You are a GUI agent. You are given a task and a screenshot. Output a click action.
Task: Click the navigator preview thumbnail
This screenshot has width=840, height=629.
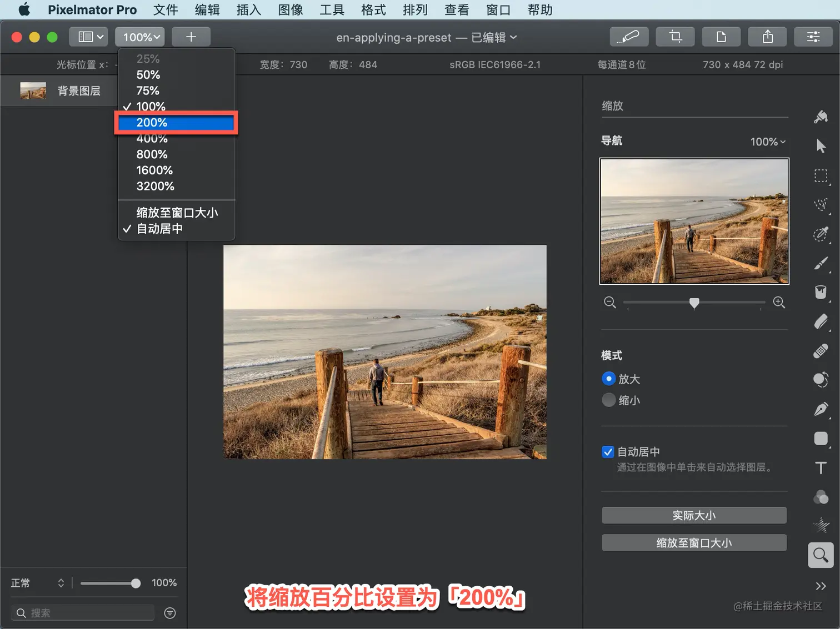(694, 221)
